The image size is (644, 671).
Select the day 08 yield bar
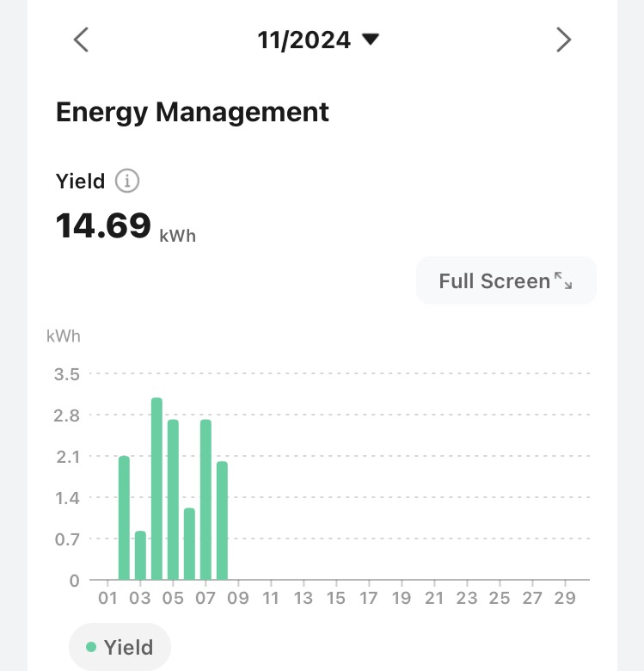click(x=222, y=520)
